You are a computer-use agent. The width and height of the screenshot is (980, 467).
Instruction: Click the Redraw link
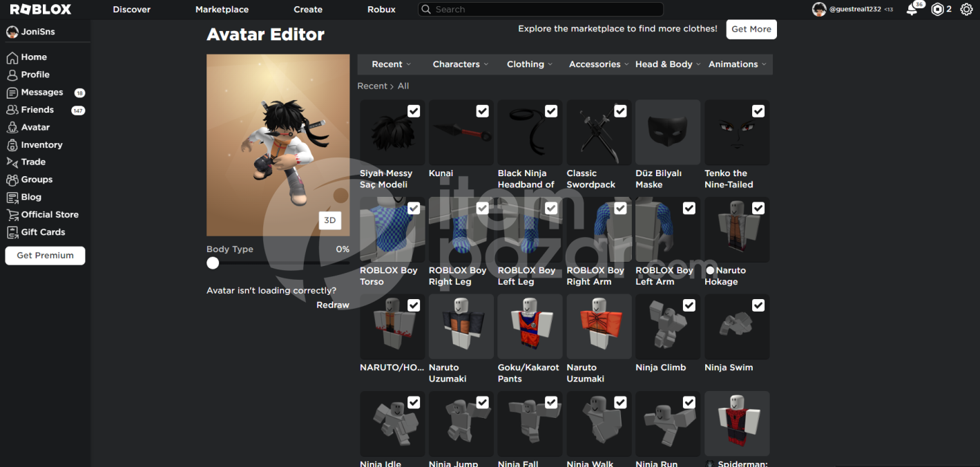click(x=333, y=305)
